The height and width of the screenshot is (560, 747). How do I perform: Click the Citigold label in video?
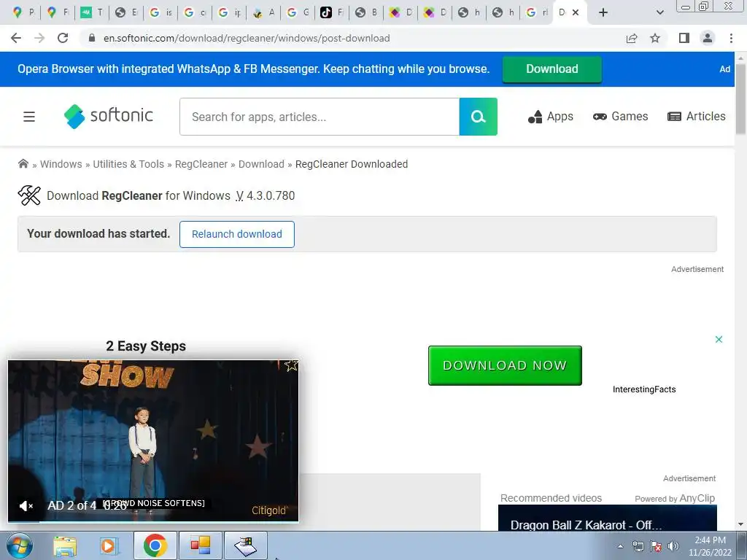[269, 510]
